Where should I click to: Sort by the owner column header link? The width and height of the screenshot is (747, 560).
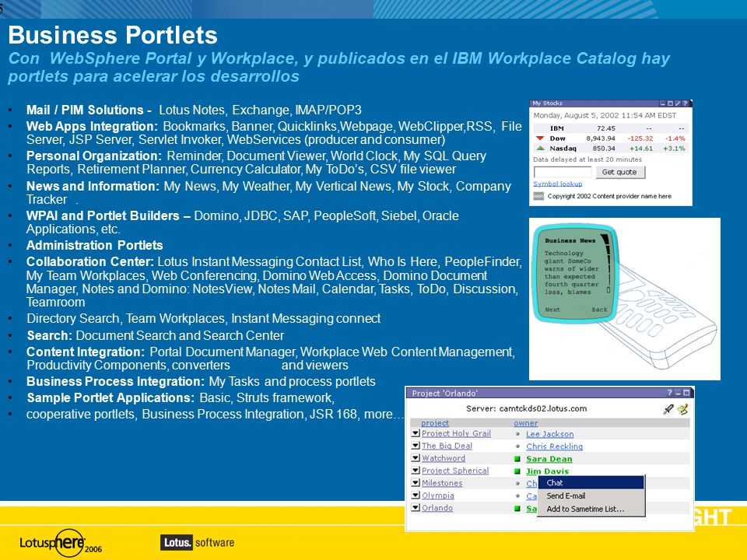coord(525,423)
